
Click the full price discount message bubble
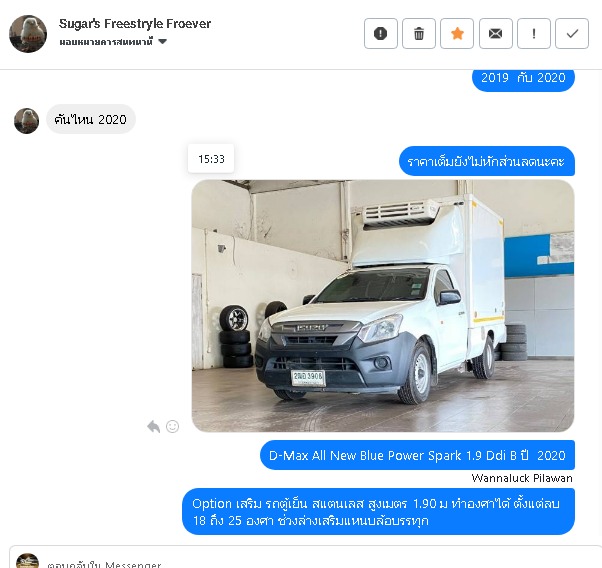(x=487, y=161)
